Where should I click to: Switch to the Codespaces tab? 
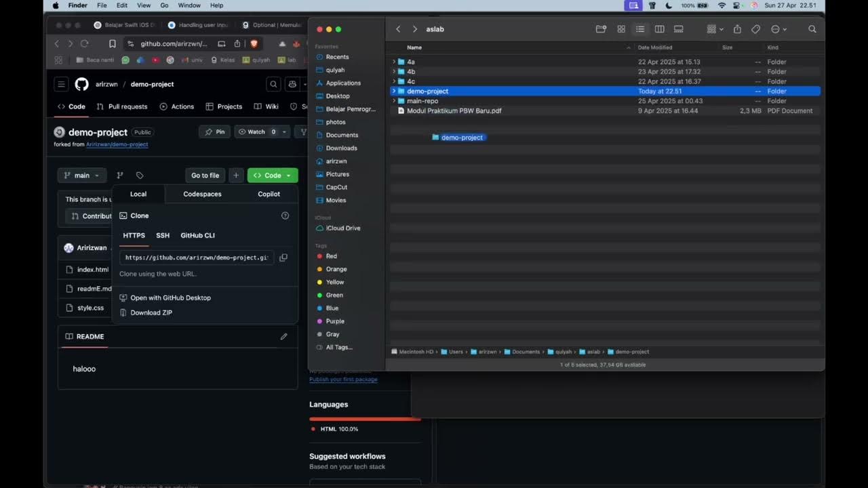(x=202, y=194)
